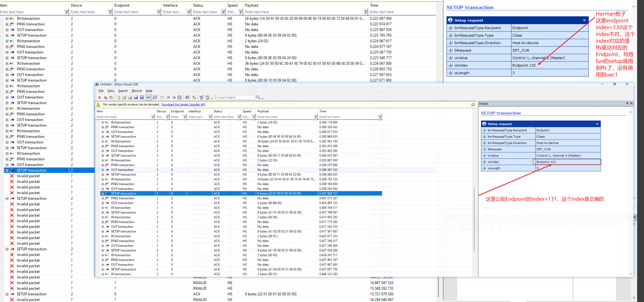Dismiss the yellow vendor protocol notice
Viewport: 644px width, 302px height.
click(473, 105)
